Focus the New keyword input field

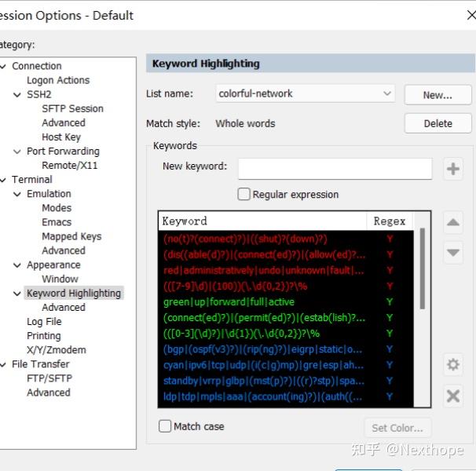point(335,169)
